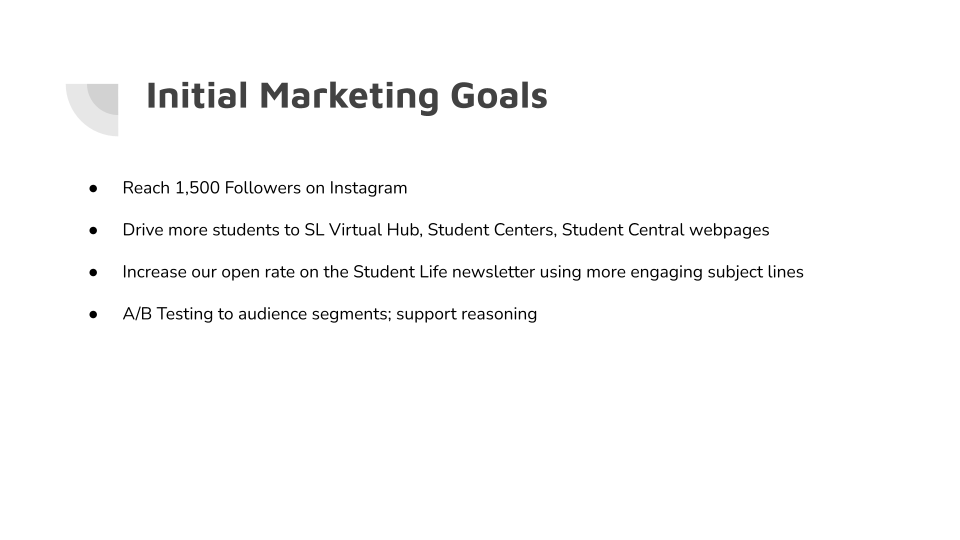Click the word 'Followers' in first bullet
The width and height of the screenshot is (960, 540).
point(263,188)
